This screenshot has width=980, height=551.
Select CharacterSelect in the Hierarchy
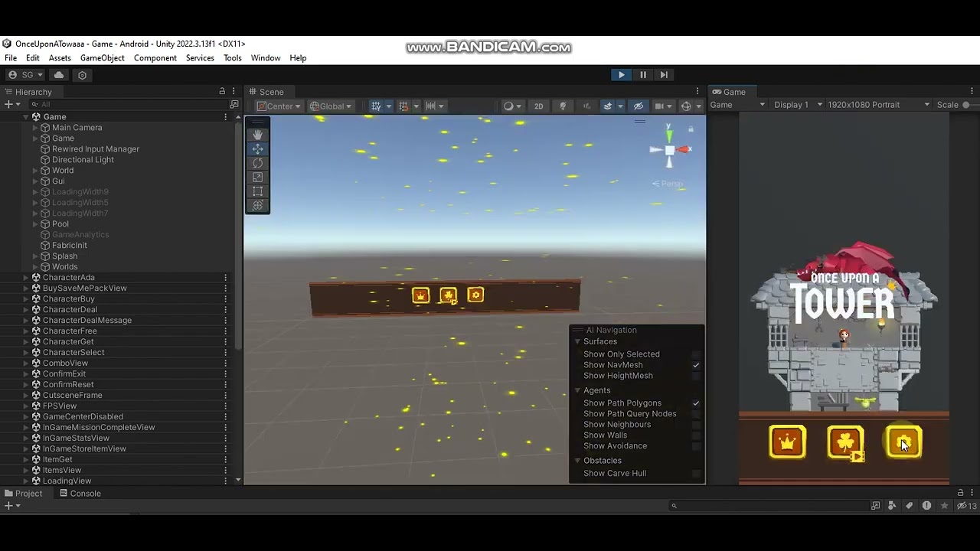[x=73, y=353]
